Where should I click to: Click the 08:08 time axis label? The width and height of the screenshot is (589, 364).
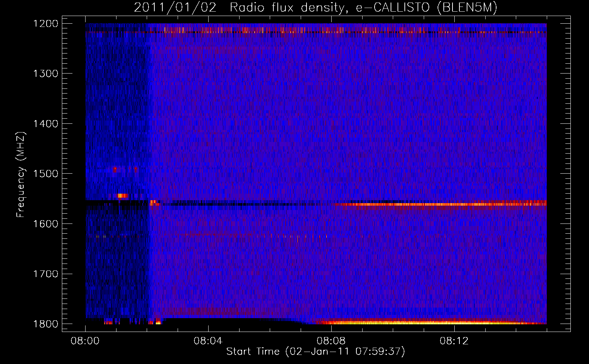[331, 341]
